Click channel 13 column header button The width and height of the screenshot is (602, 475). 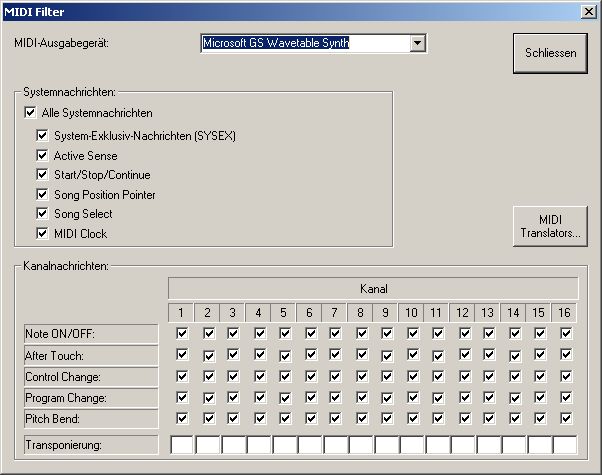pyautogui.click(x=487, y=313)
